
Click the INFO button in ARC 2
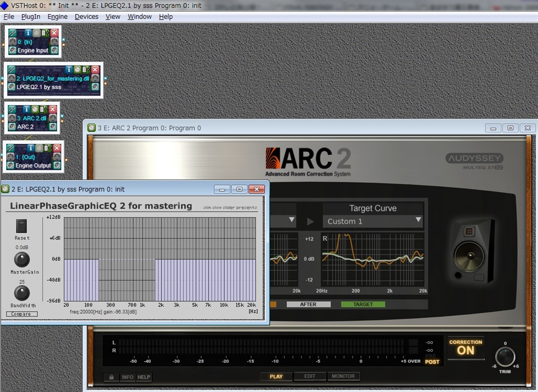click(127, 377)
